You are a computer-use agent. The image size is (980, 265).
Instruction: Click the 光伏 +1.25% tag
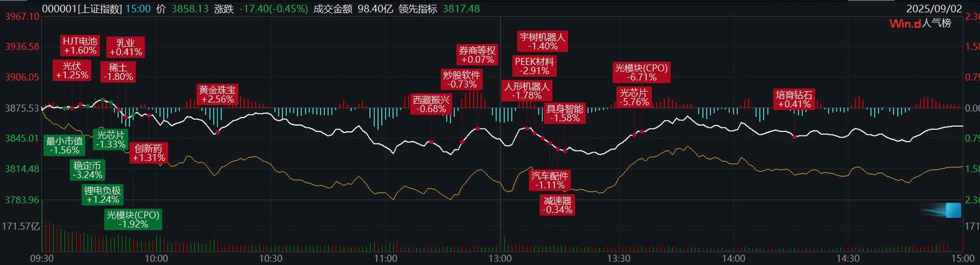pyautogui.click(x=72, y=70)
